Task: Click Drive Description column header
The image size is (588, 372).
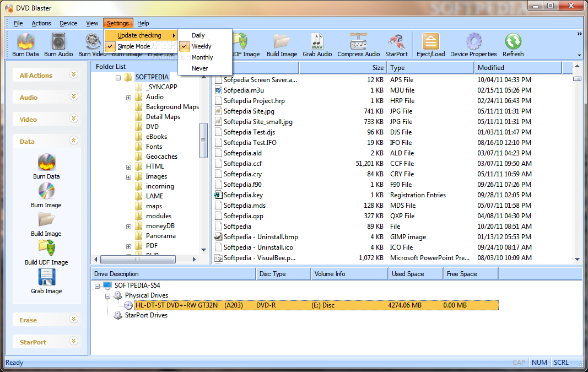Action: point(173,274)
